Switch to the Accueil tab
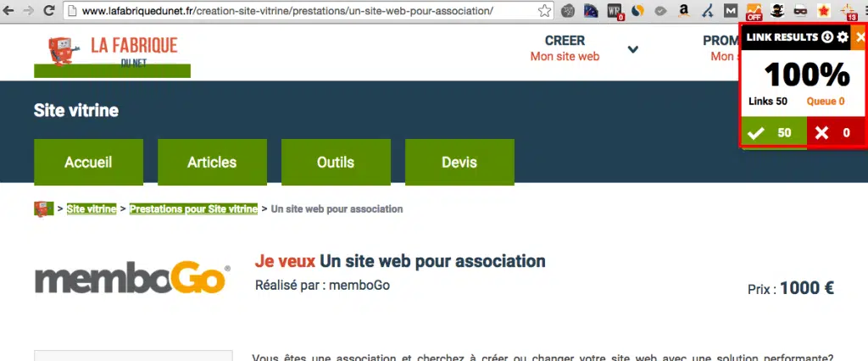The image size is (868, 361). coord(88,162)
